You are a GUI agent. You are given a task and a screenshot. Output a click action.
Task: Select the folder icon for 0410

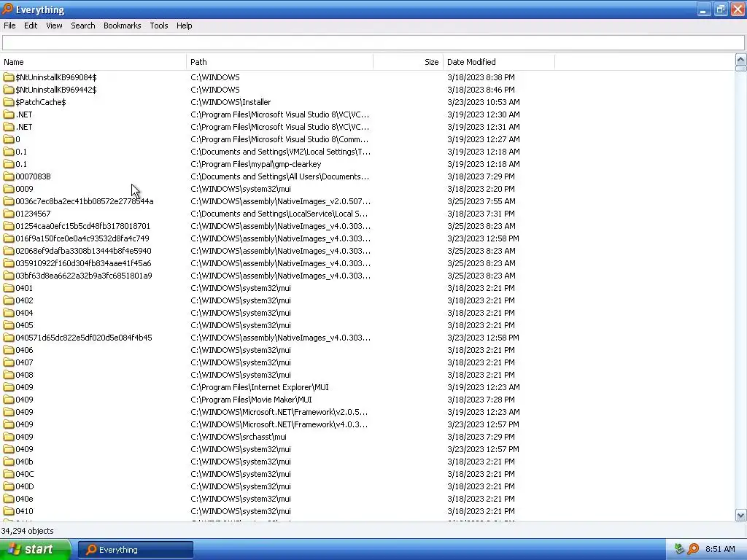point(9,511)
